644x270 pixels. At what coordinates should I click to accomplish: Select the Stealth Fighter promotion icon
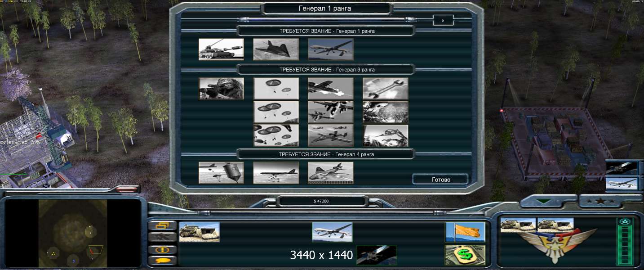276,49
